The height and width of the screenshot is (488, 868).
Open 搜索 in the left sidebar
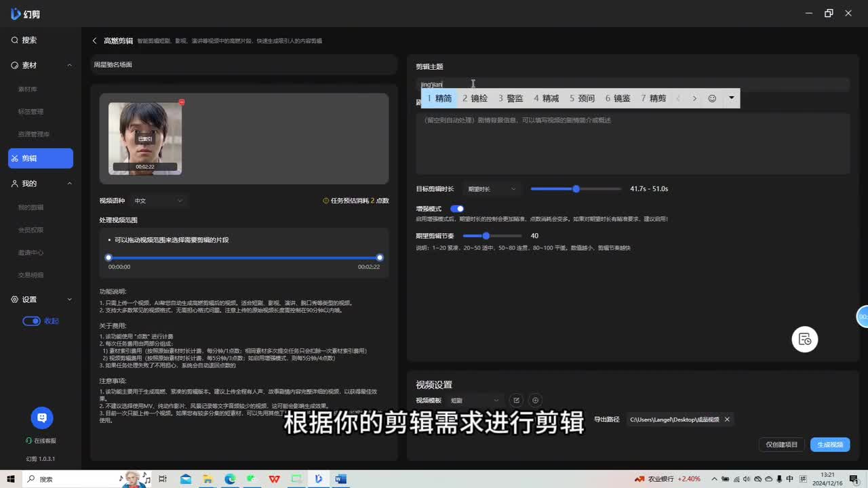click(x=28, y=41)
